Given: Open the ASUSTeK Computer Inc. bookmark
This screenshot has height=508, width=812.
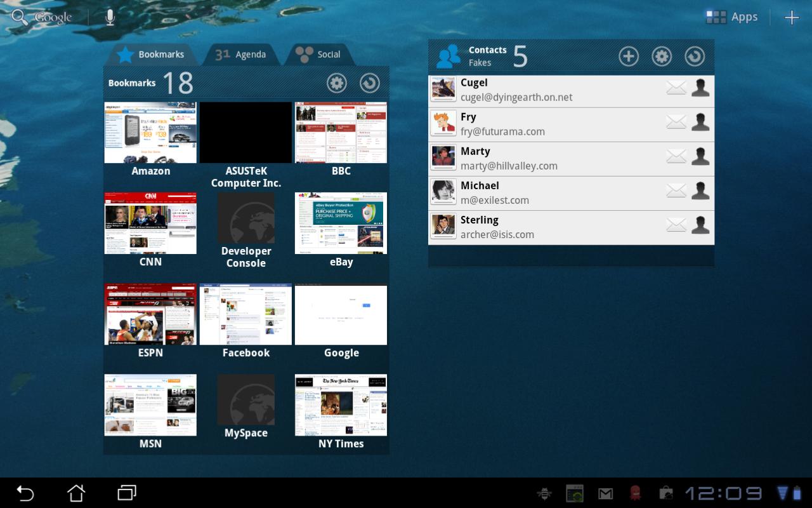Looking at the screenshot, I should 246,133.
